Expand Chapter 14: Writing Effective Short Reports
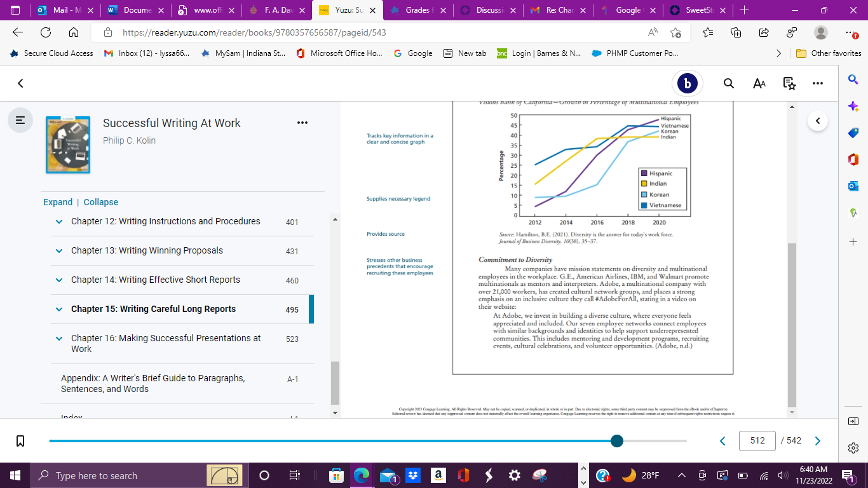Image resolution: width=868 pixels, height=488 pixels. point(59,280)
